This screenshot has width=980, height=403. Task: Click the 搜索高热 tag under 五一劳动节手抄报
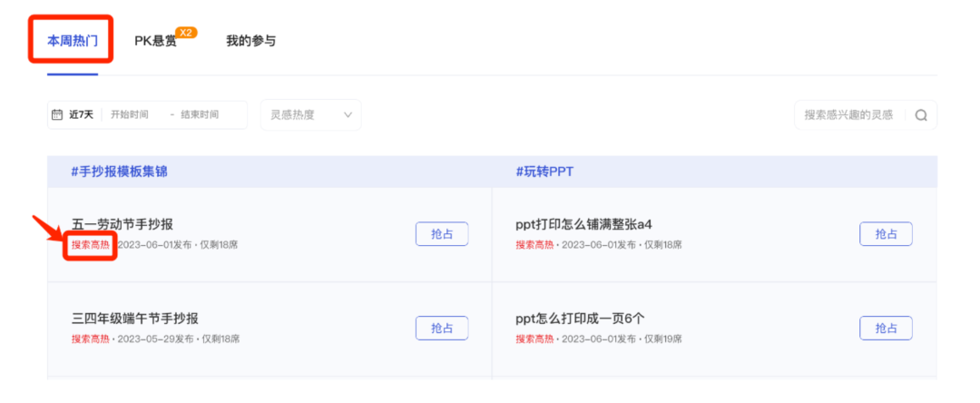[x=90, y=245]
